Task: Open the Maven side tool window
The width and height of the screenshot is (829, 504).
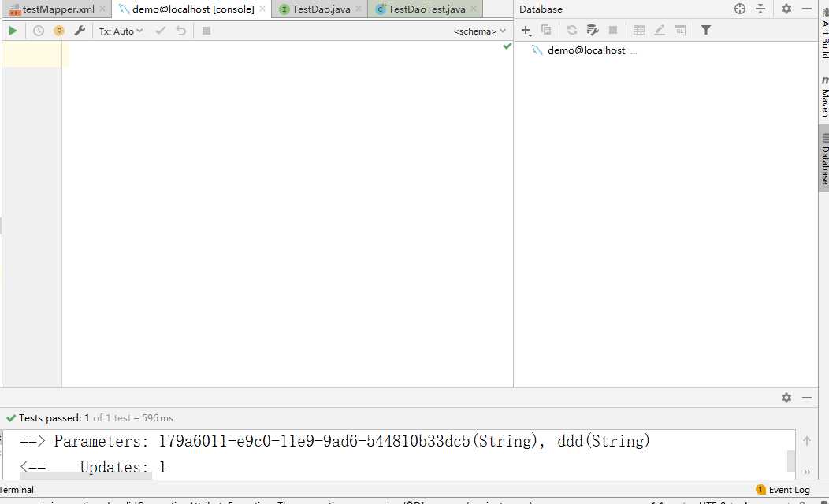Action: pyautogui.click(x=824, y=97)
